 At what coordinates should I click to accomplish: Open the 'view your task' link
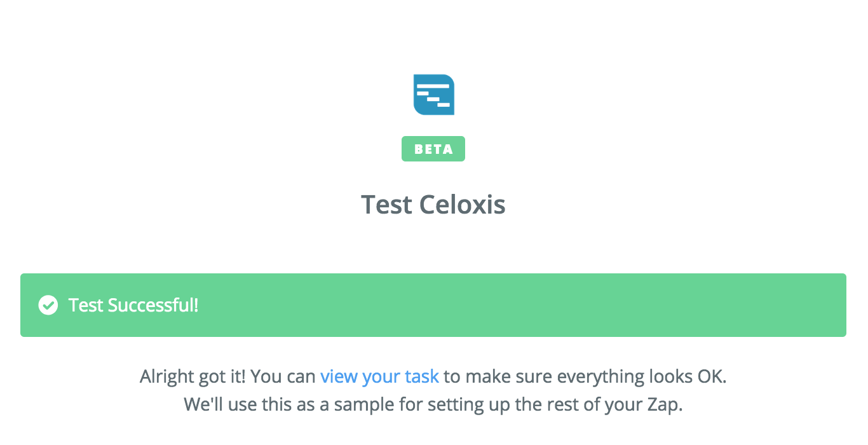(x=379, y=376)
